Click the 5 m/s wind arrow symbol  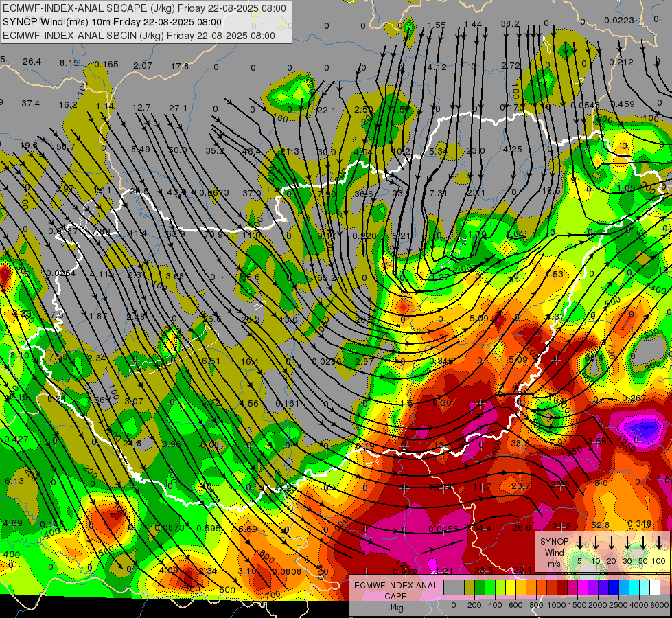[579, 543]
